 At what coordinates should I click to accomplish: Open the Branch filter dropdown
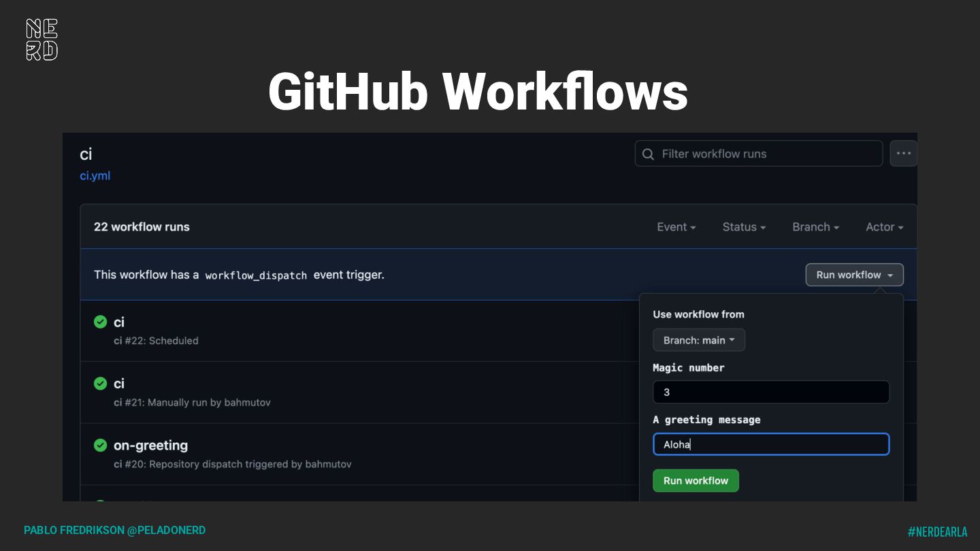point(815,227)
